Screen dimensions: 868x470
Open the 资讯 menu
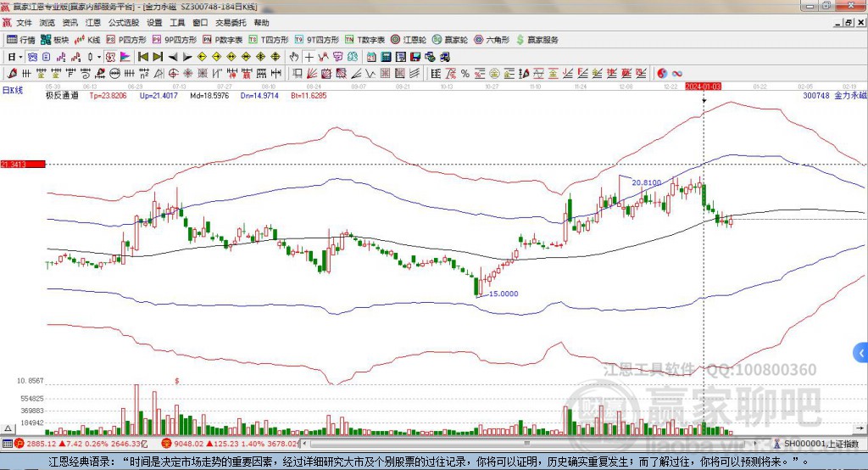(x=70, y=23)
